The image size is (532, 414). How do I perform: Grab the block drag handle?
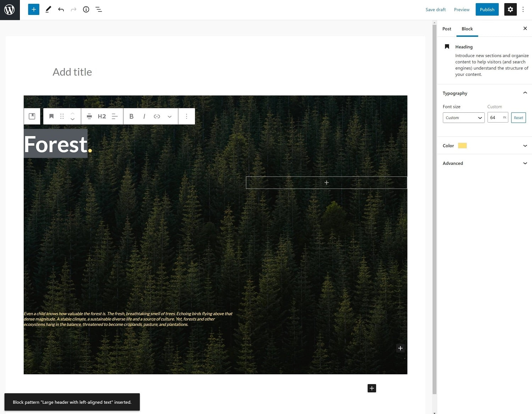pos(62,116)
